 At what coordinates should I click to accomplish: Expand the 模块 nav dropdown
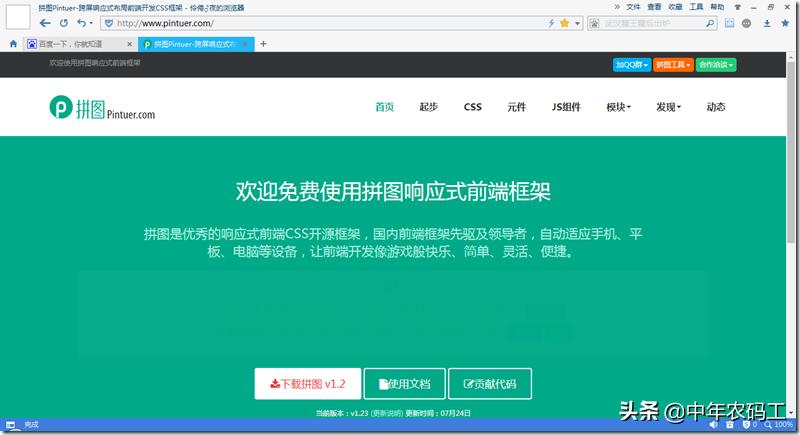click(618, 107)
